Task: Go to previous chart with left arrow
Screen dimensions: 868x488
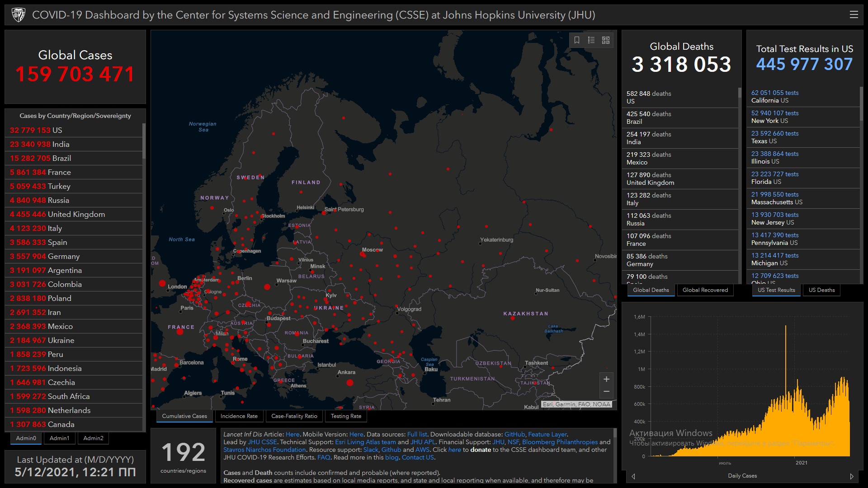Action: (633, 476)
